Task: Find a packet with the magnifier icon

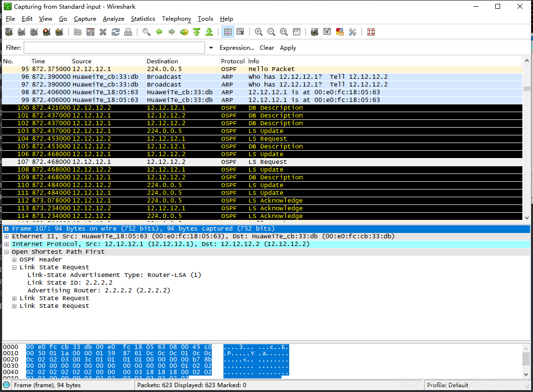Action: tap(147, 32)
